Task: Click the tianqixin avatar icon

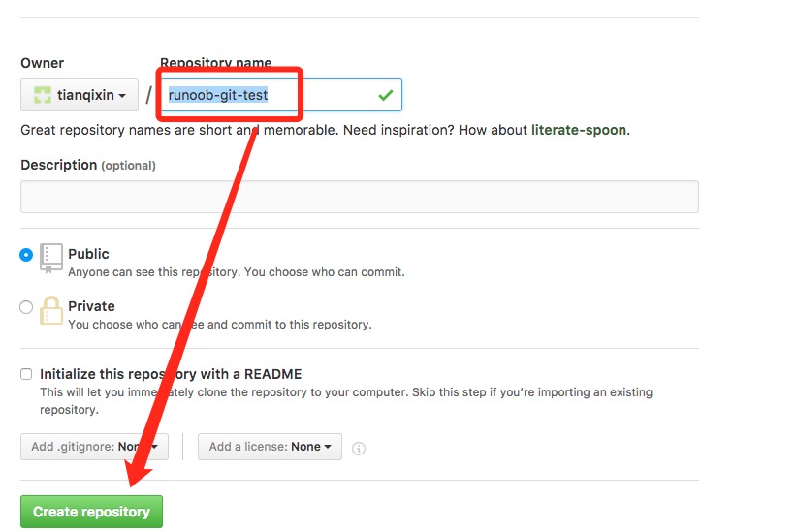Action: (x=41, y=95)
